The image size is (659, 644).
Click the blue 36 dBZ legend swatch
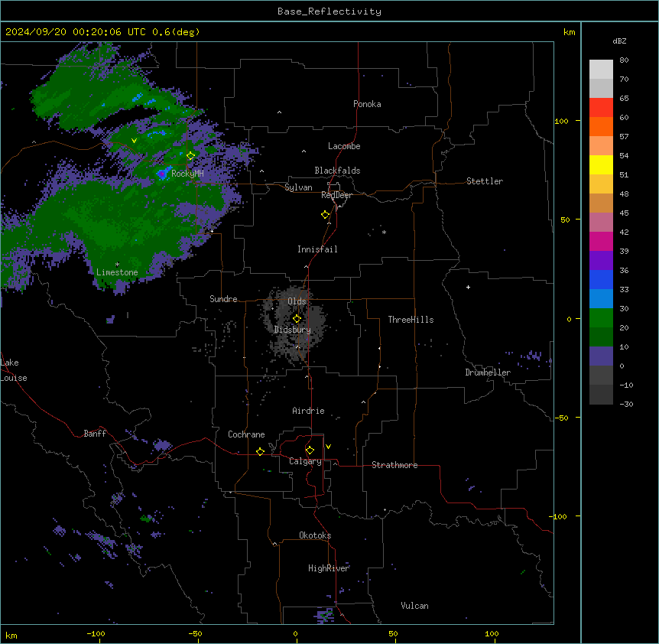point(601,279)
